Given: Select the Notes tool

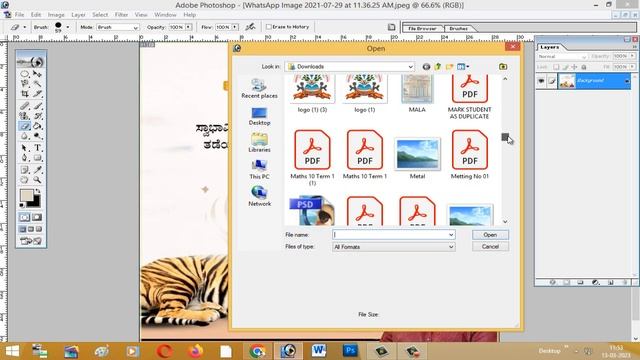Looking at the screenshot, I should [24, 169].
